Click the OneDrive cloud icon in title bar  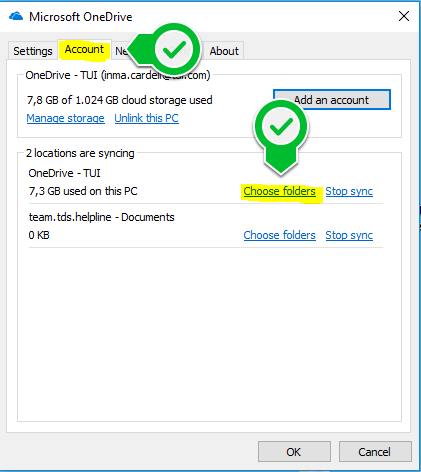point(16,16)
